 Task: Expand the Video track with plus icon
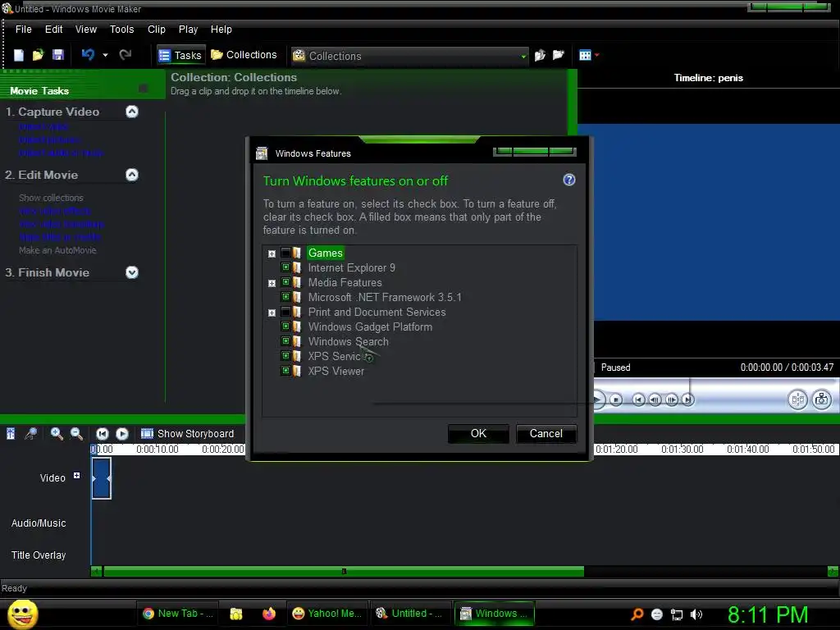(x=76, y=475)
